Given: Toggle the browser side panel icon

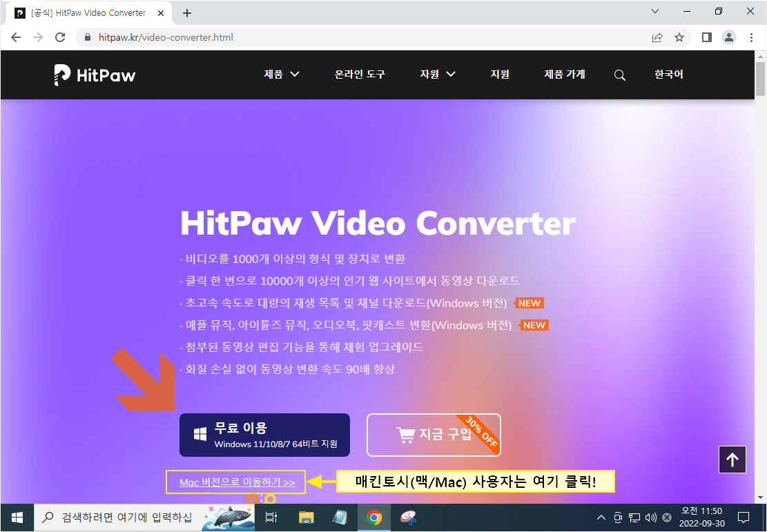Looking at the screenshot, I should (707, 37).
